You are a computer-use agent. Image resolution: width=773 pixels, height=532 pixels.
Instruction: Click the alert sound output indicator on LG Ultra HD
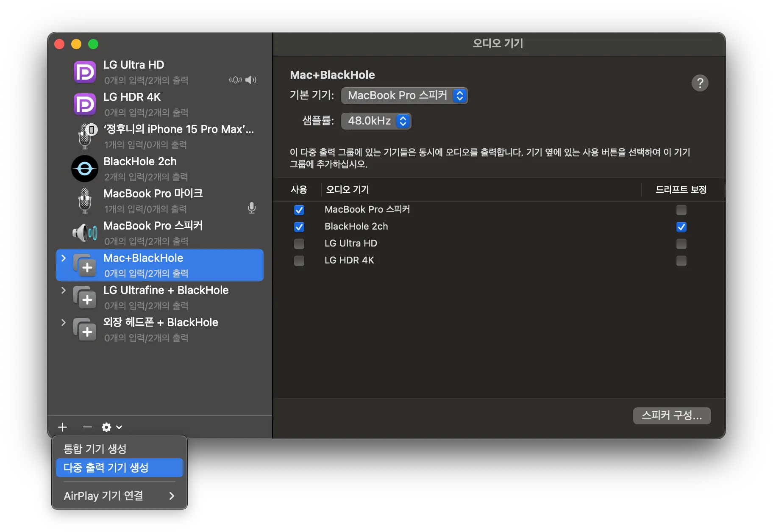(236, 80)
